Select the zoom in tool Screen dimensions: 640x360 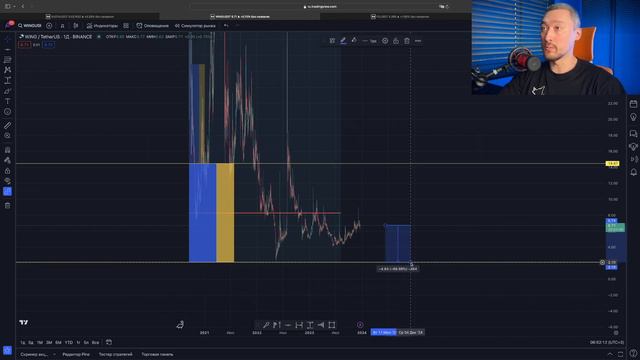pos(7,136)
